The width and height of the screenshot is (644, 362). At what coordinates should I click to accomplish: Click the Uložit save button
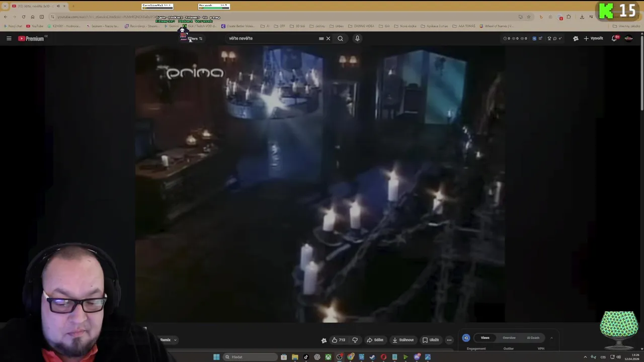click(x=431, y=340)
